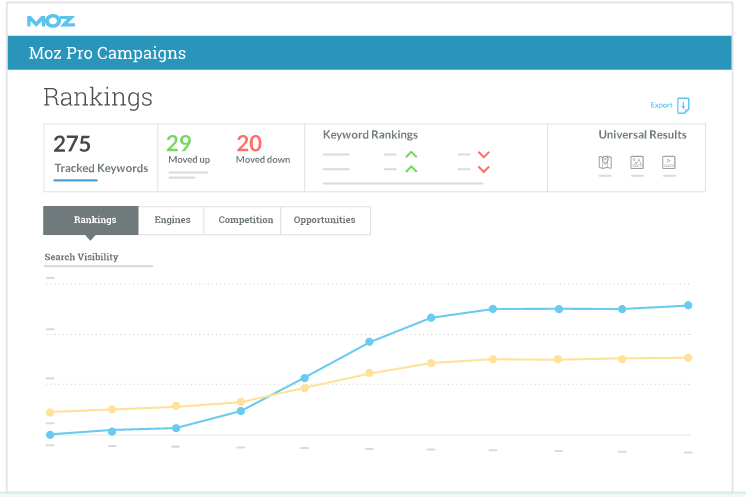This screenshot has height=497, width=746.
Task: Click the Universal Results heading
Action: pyautogui.click(x=642, y=135)
